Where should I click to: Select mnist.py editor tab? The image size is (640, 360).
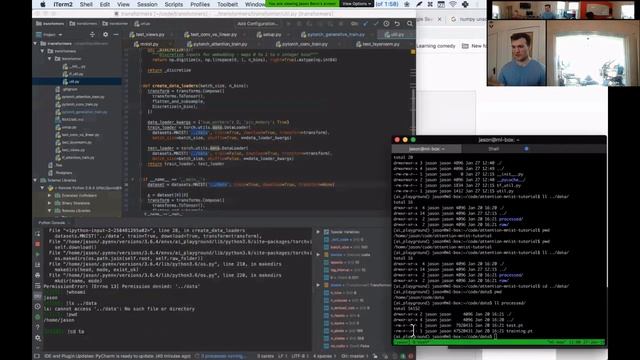click(149, 44)
